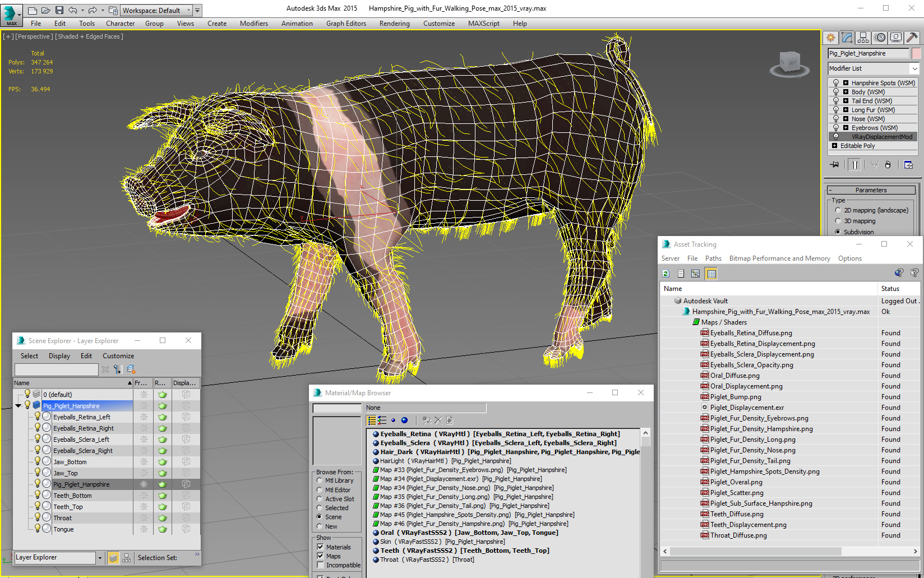Click View List icon in Material Browser
The height and width of the screenshot is (578, 924).
pos(371,420)
